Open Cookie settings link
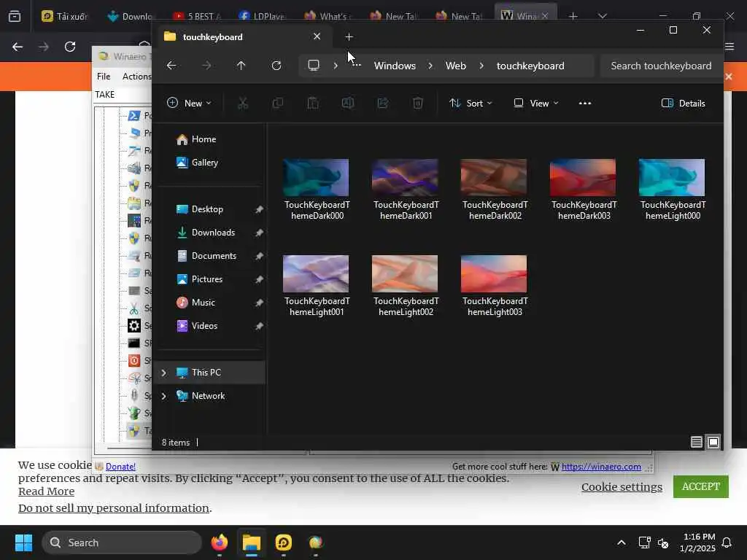Screen dimensions: 747x560 (622, 486)
